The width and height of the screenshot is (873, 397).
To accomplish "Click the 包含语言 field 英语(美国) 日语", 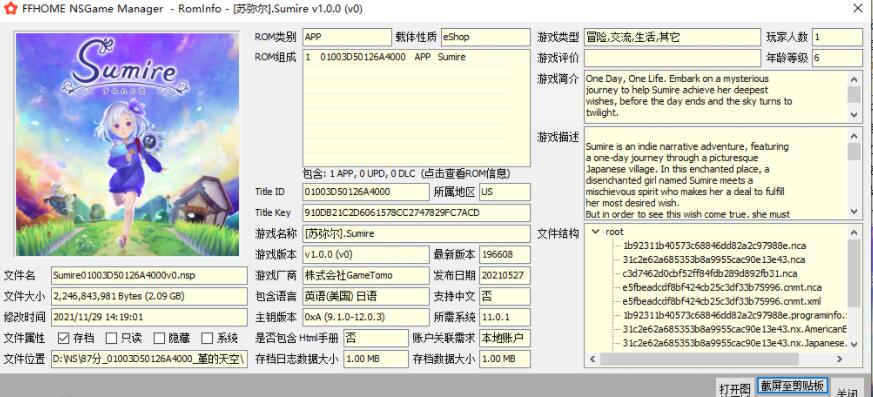I will tap(366, 296).
